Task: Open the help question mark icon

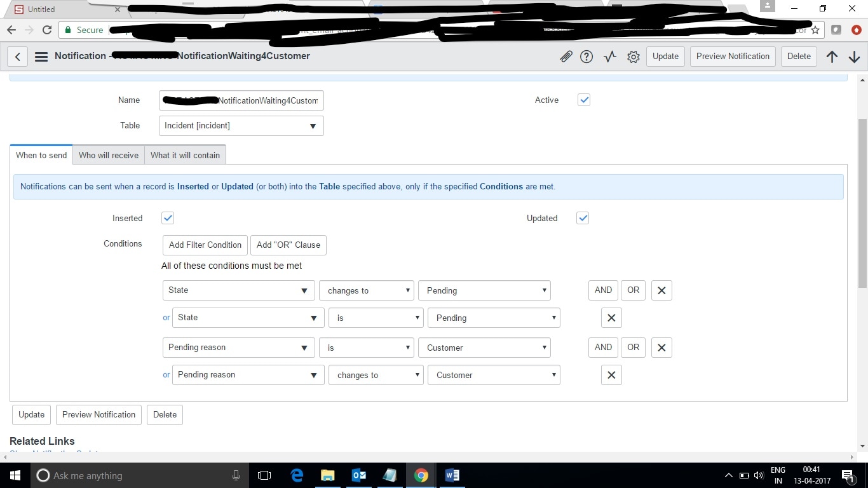Action: [x=587, y=57]
